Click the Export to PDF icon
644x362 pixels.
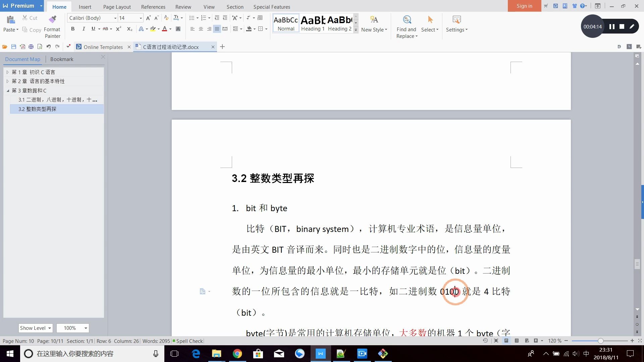click(22, 47)
